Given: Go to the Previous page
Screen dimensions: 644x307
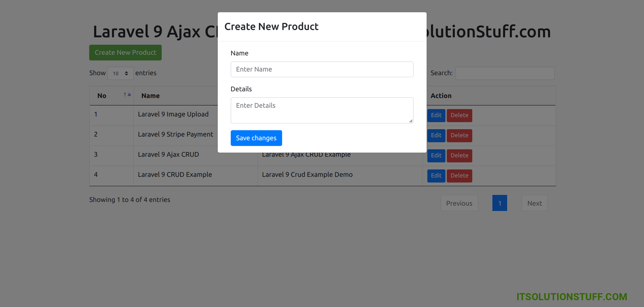Looking at the screenshot, I should (459, 203).
